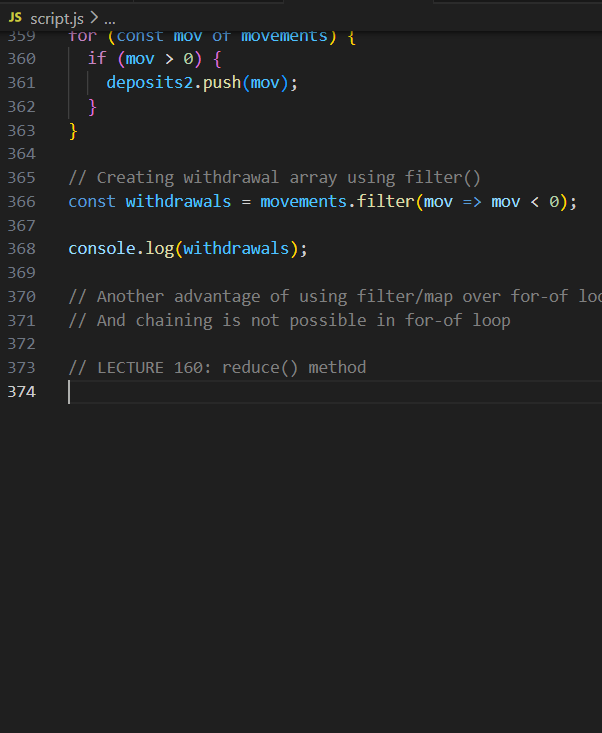Click 'console' on line 368
The image size is (602, 733).
[101, 249]
